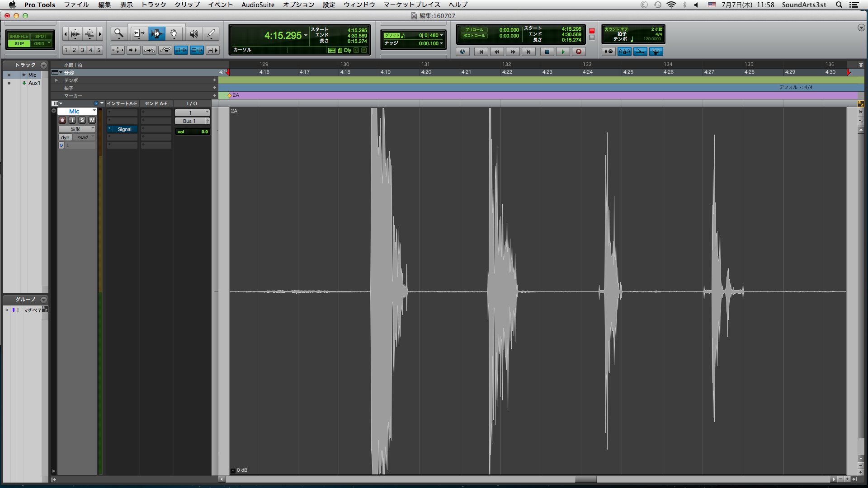Open the Signal insert plugin

[x=124, y=129]
